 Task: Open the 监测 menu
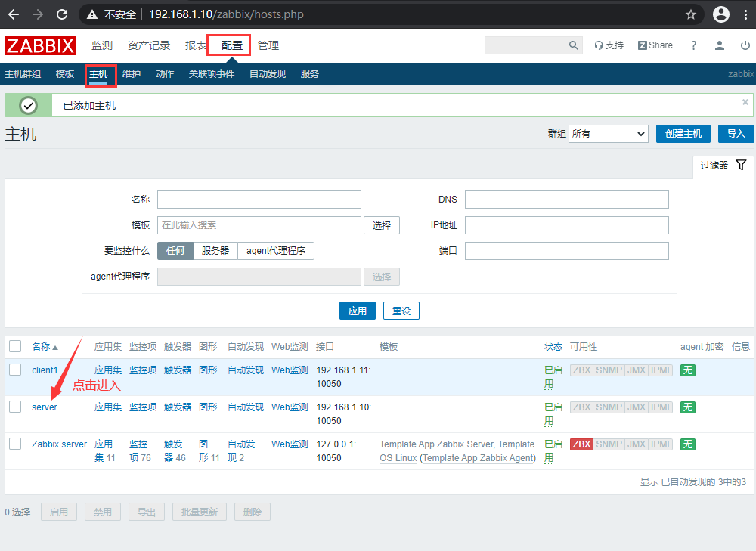pos(102,45)
